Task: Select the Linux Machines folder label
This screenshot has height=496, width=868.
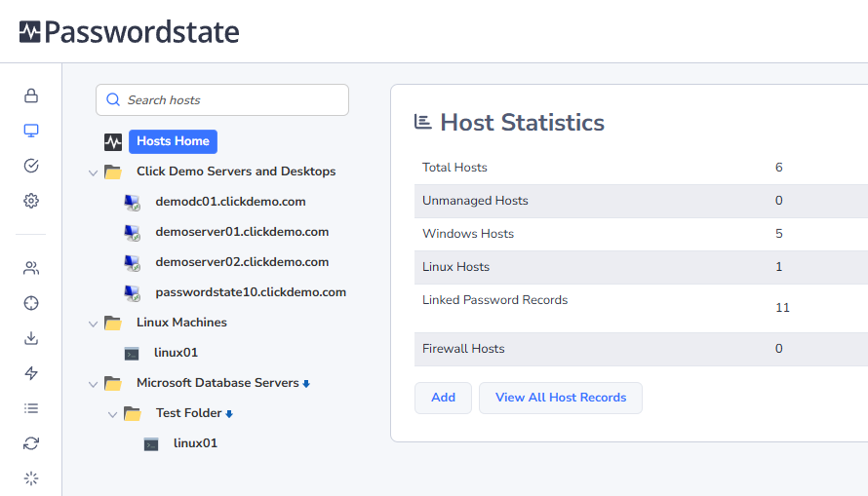Action: [x=181, y=323]
